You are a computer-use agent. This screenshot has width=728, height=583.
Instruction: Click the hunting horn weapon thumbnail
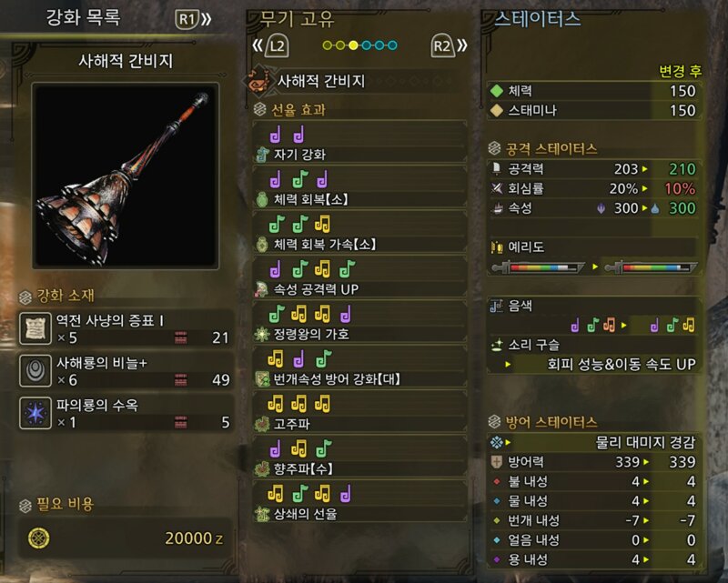(126, 176)
